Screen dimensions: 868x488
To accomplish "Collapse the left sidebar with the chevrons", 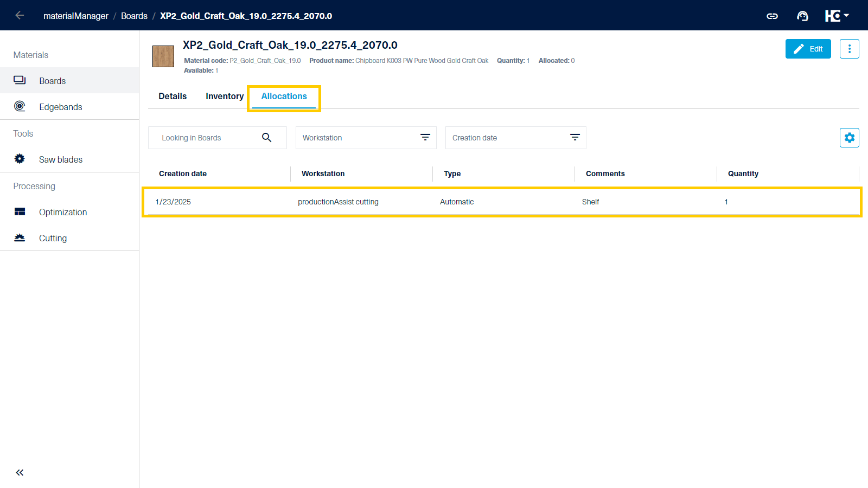I will pos(19,472).
